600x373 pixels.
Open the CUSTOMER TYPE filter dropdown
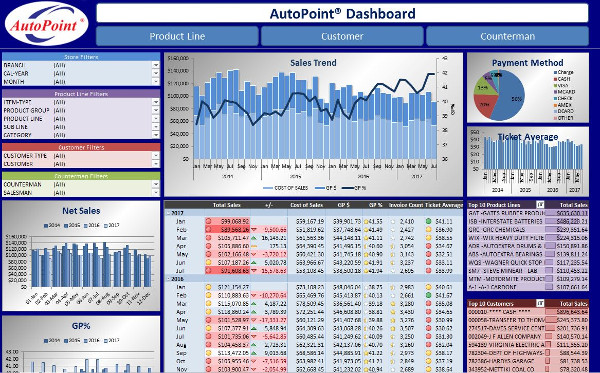155,156
